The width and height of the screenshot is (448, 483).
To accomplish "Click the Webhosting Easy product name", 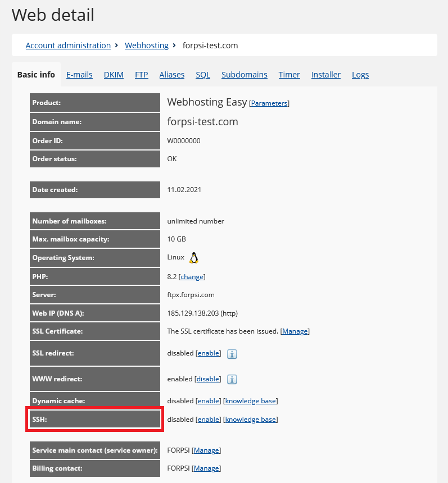I will 207,102.
